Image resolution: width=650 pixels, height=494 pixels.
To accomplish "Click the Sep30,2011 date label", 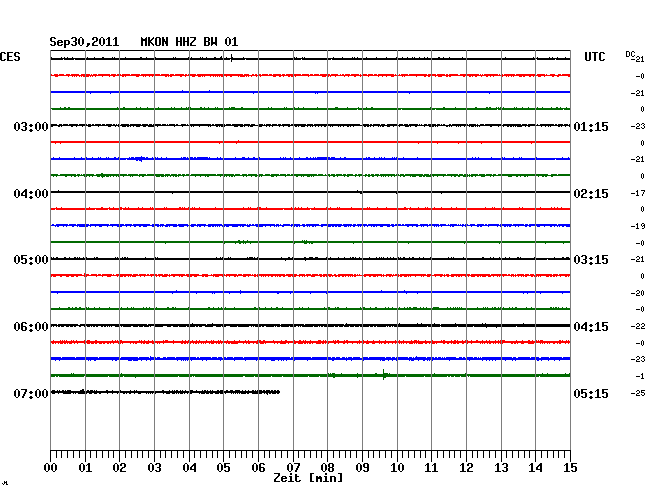I will click(x=84, y=42).
